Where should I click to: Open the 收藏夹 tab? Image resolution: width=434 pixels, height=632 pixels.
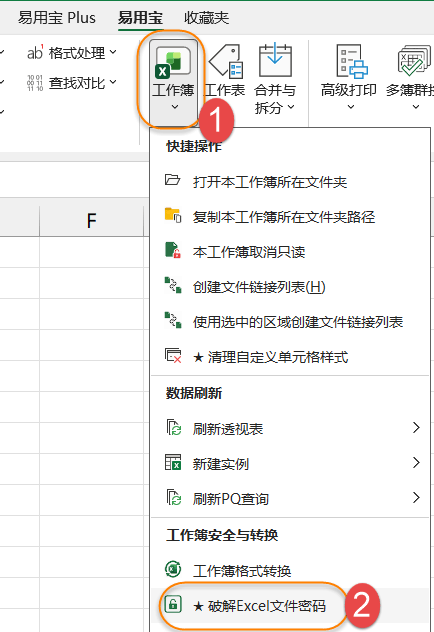[206, 18]
